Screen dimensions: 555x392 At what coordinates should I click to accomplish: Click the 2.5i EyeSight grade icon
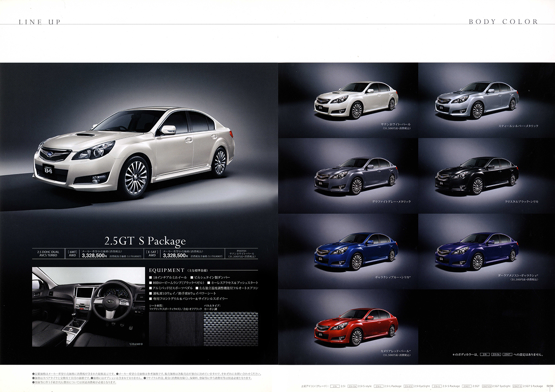pos(408,386)
